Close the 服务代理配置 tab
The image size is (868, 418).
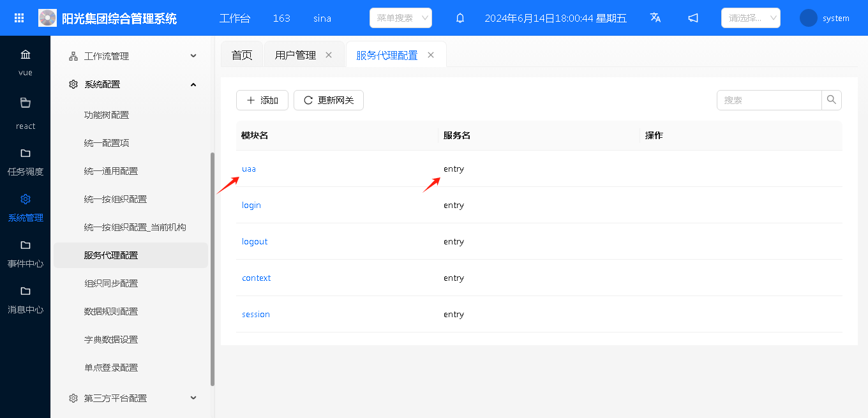431,55
